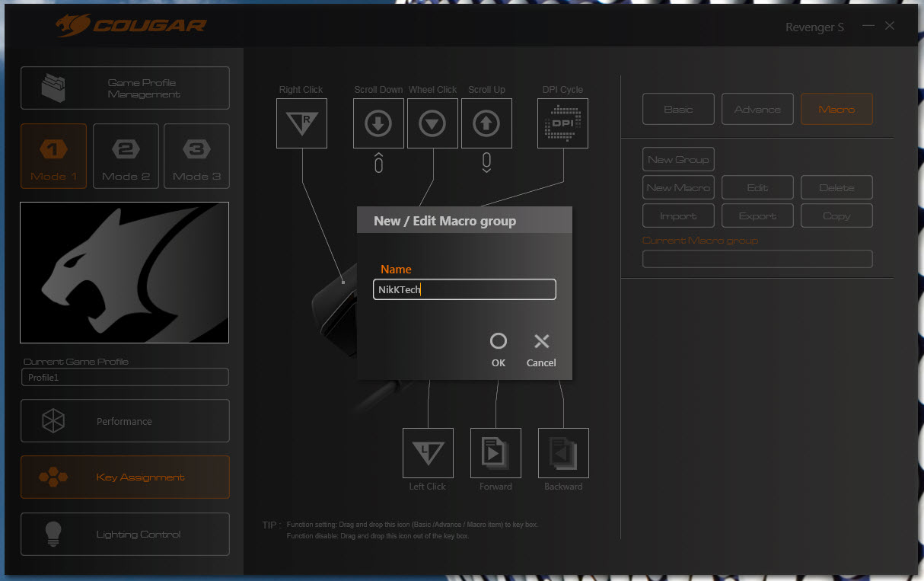Screen dimensions: 924x581
Task: Open the Key Assignment section
Action: 125,477
